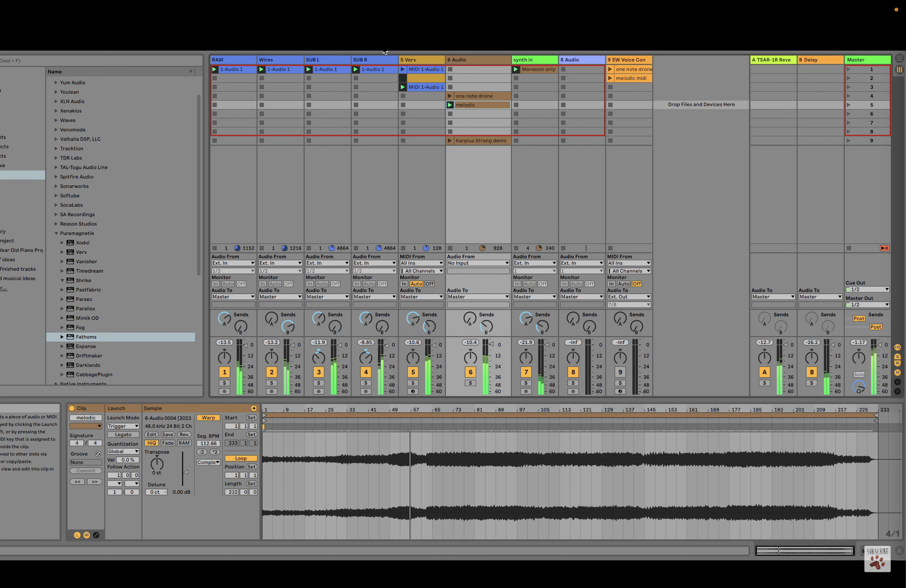Expand the Fathoms pack entry

pyautogui.click(x=62, y=337)
